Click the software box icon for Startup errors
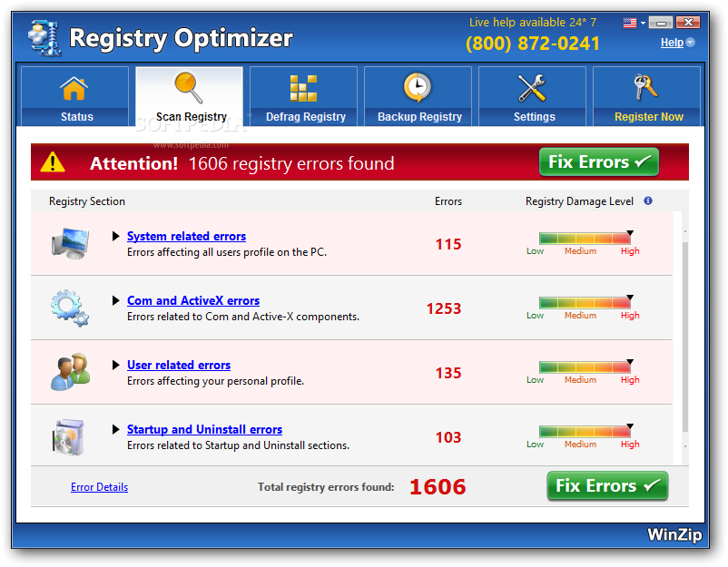 pos(68,436)
